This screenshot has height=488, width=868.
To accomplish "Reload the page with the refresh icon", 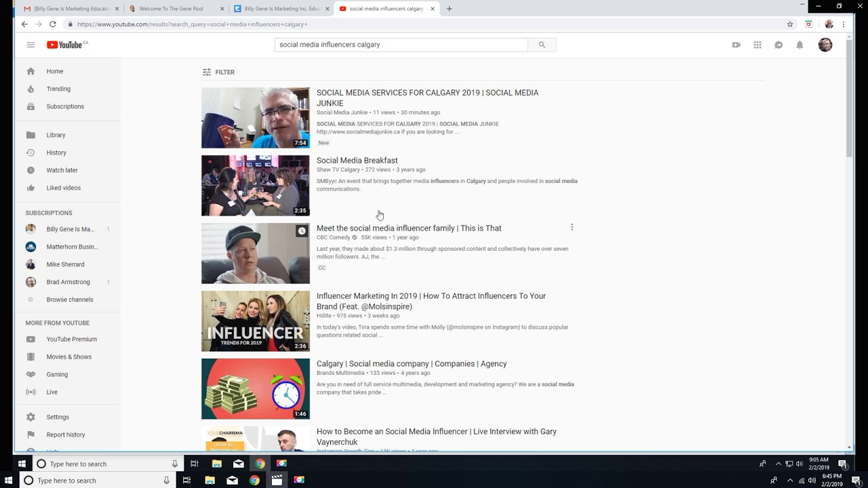I will pos(53,24).
